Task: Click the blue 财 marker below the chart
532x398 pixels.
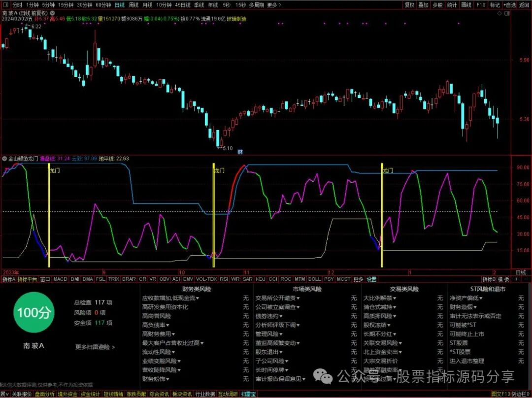Action: click(240, 152)
